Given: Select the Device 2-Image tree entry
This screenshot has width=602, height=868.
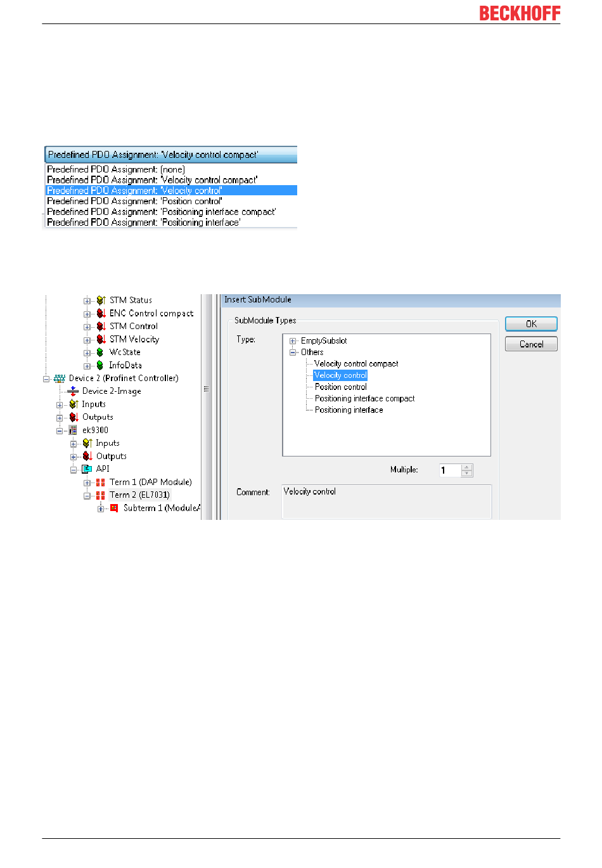Looking at the screenshot, I should (112, 391).
